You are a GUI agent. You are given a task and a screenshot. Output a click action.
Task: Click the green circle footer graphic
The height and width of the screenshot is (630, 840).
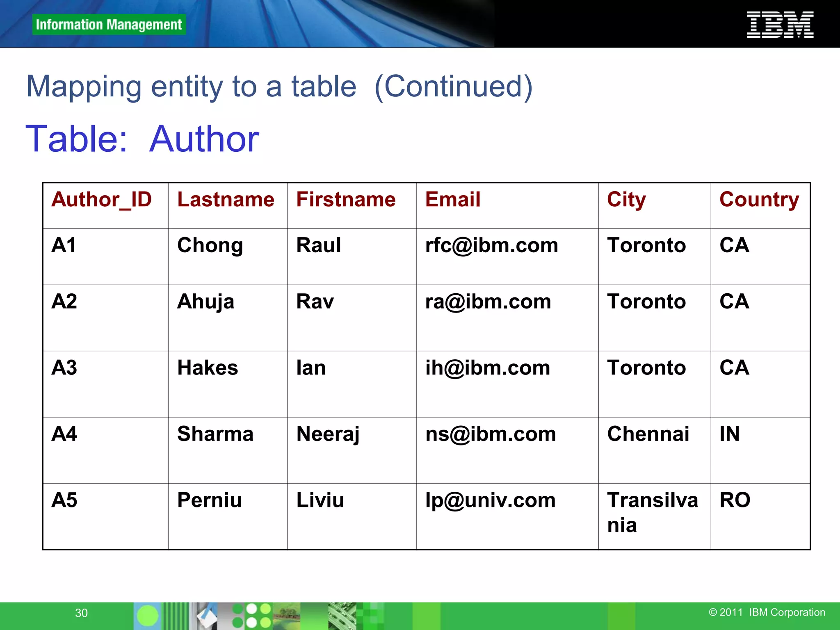tap(147, 616)
